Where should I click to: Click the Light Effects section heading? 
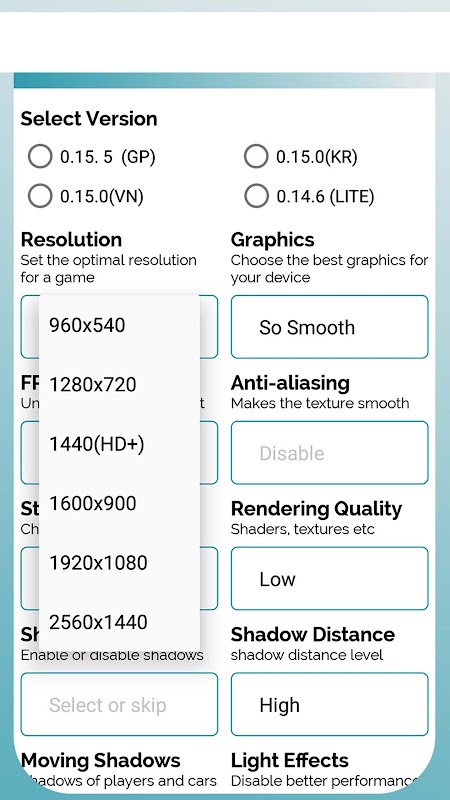coord(289,760)
